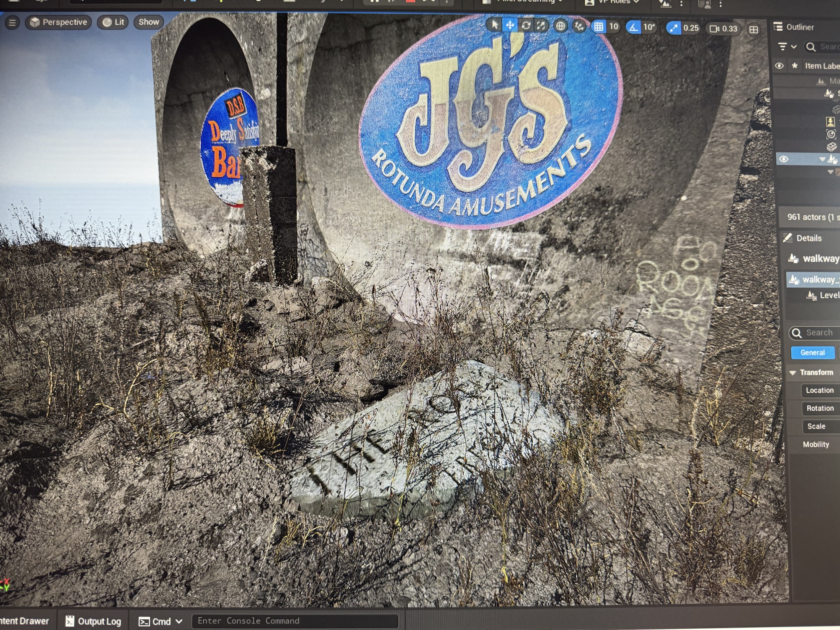
Task: Click the surface snapping icon
Action: [579, 26]
